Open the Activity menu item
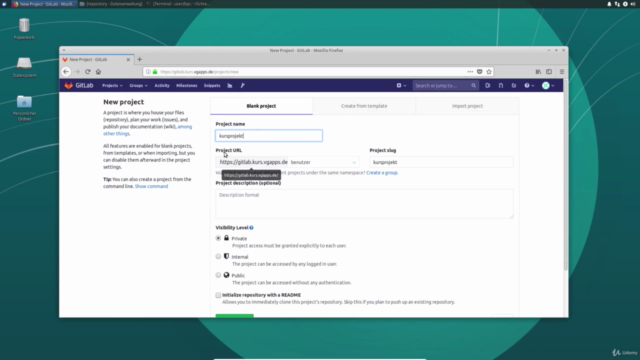 tap(162, 86)
